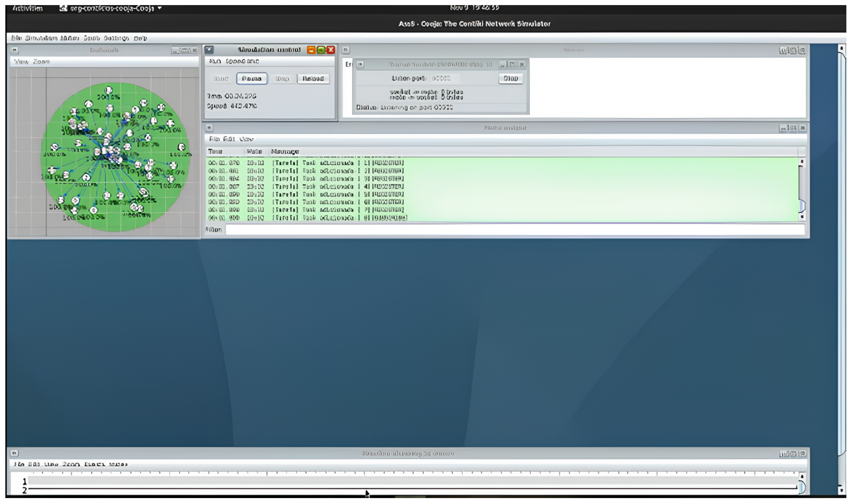Open the Motes menu in menu bar

[70, 38]
